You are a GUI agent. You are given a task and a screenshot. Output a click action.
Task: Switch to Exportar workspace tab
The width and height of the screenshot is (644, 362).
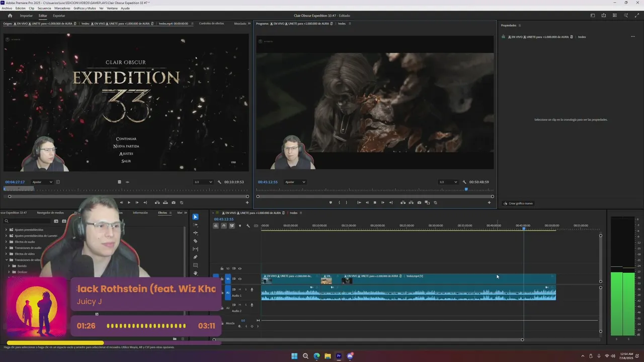59,16
